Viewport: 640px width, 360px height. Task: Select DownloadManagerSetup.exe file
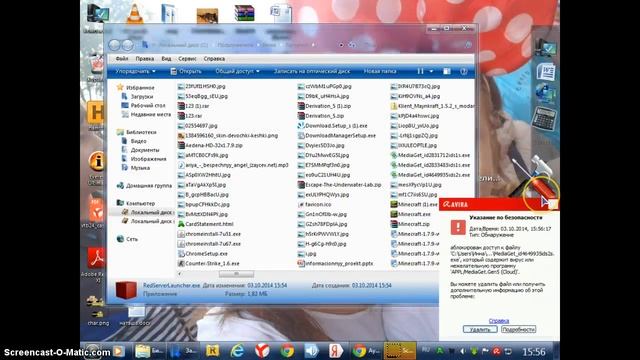(337, 136)
